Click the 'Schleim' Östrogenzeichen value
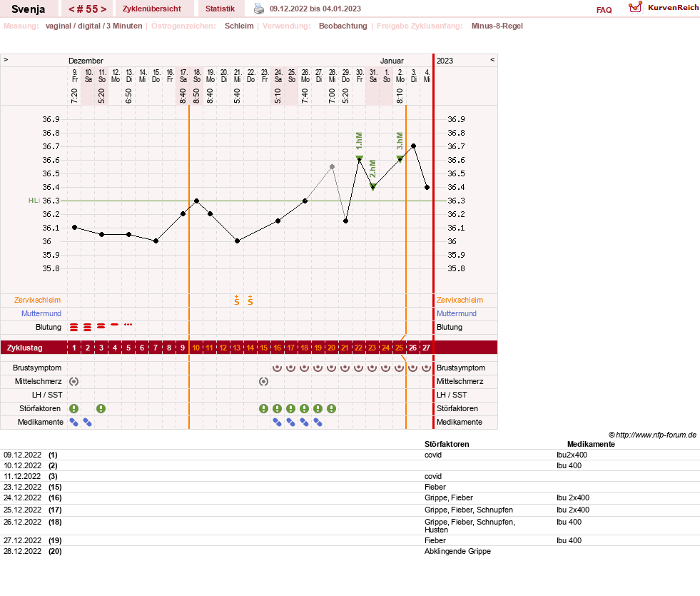The width and height of the screenshot is (700, 596). (239, 26)
